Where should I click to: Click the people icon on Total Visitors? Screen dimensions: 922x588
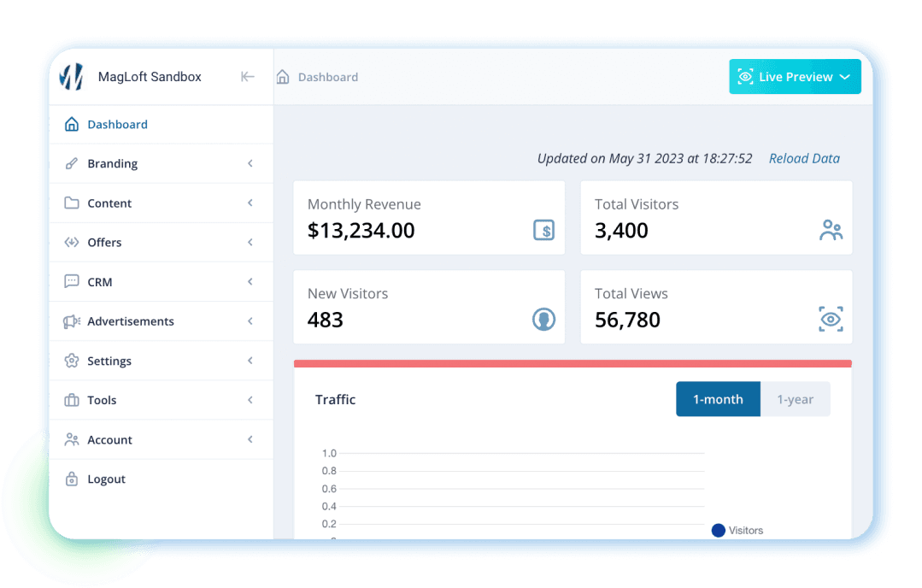pos(831,230)
